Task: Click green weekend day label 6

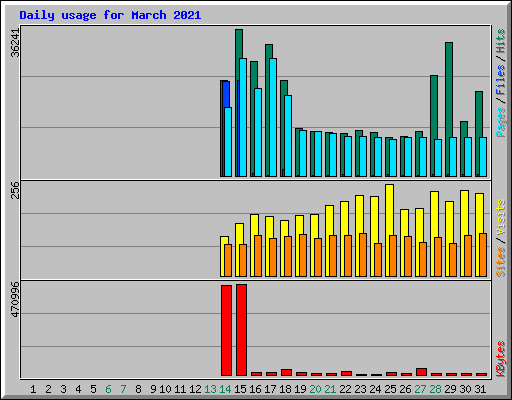Action: [x=108, y=389]
